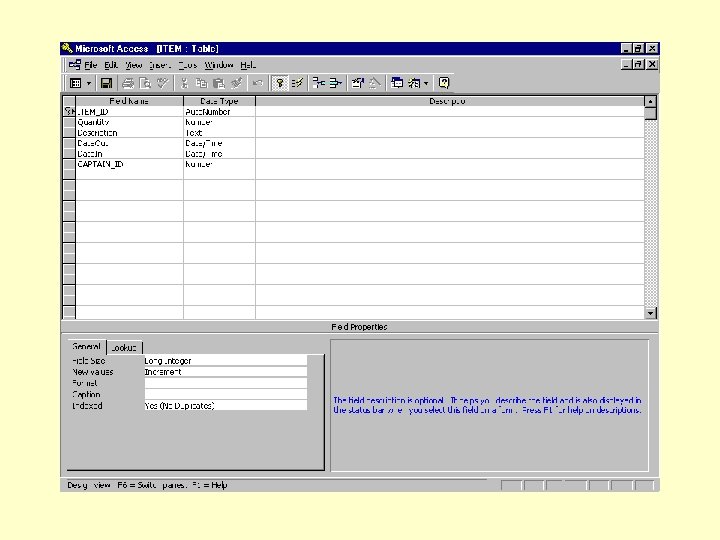Click the Description cell of ITEM_ID row

coord(450,112)
